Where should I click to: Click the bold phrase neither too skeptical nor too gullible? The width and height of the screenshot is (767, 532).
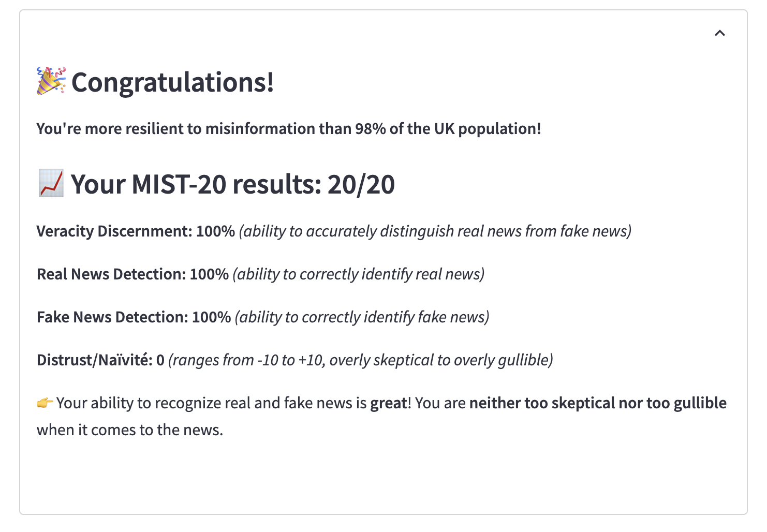click(598, 403)
